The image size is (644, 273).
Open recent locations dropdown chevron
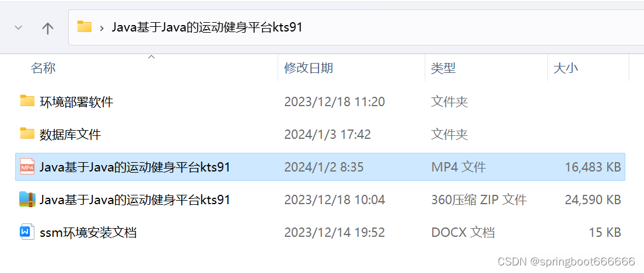coord(18,28)
